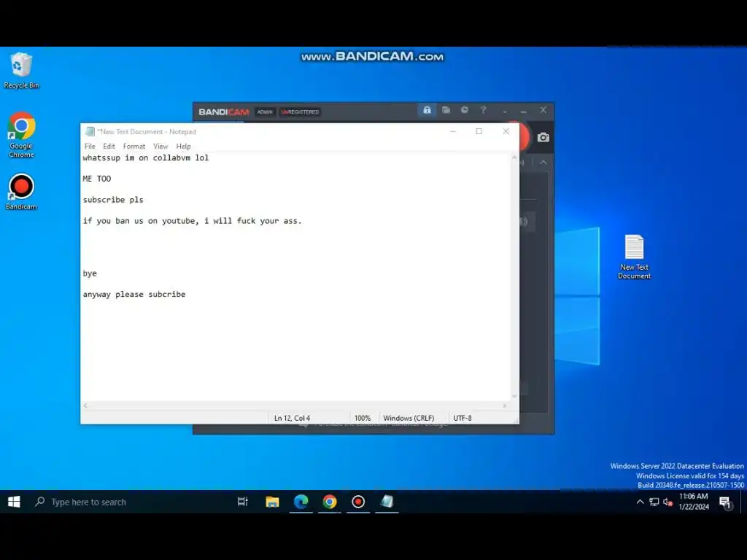Click the 'bye' text line in Notepad
This screenshot has width=747, height=560.
(90, 273)
